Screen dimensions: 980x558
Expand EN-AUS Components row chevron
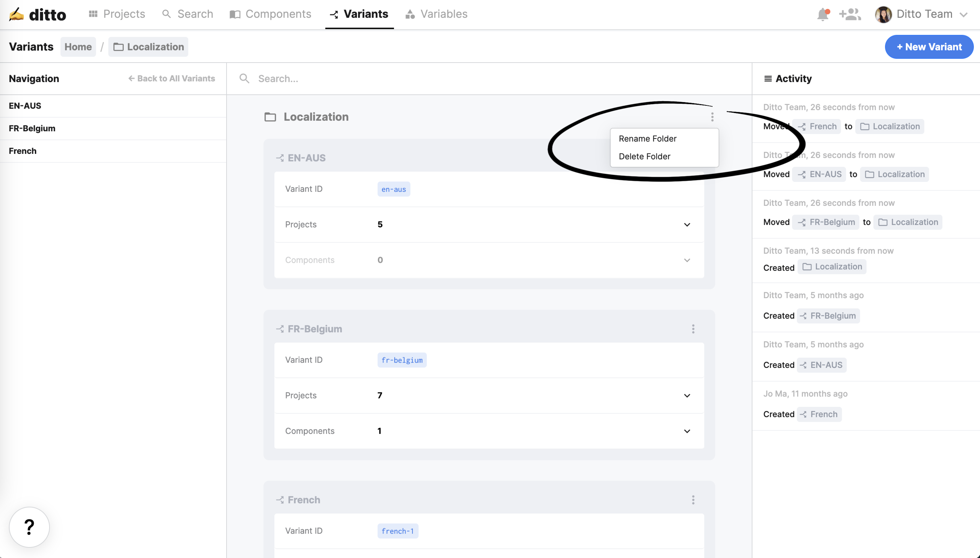click(x=687, y=260)
